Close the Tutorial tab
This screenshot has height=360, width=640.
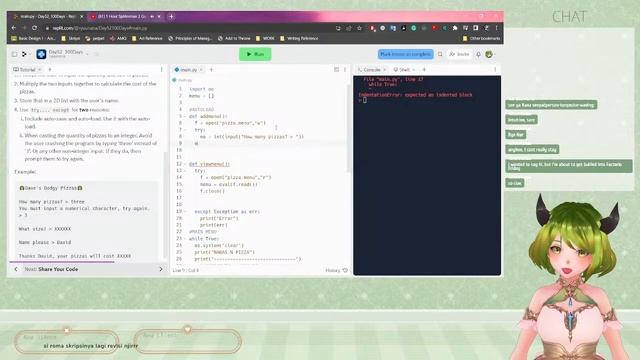40,70
